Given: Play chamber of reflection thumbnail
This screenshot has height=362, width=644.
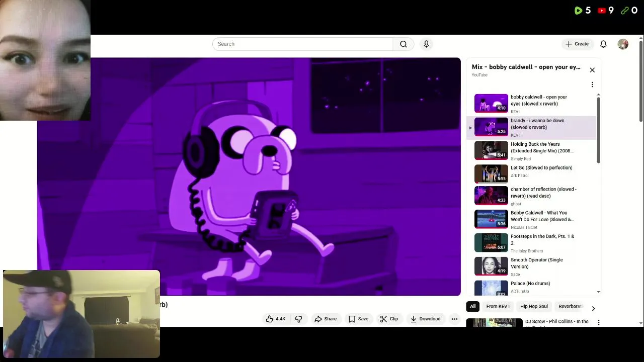Looking at the screenshot, I should pos(491,195).
